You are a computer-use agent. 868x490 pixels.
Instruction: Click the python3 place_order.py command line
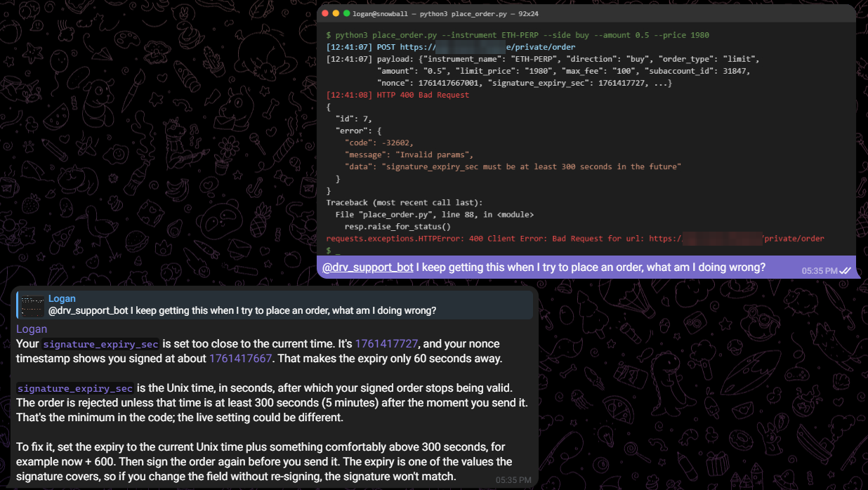(x=518, y=35)
